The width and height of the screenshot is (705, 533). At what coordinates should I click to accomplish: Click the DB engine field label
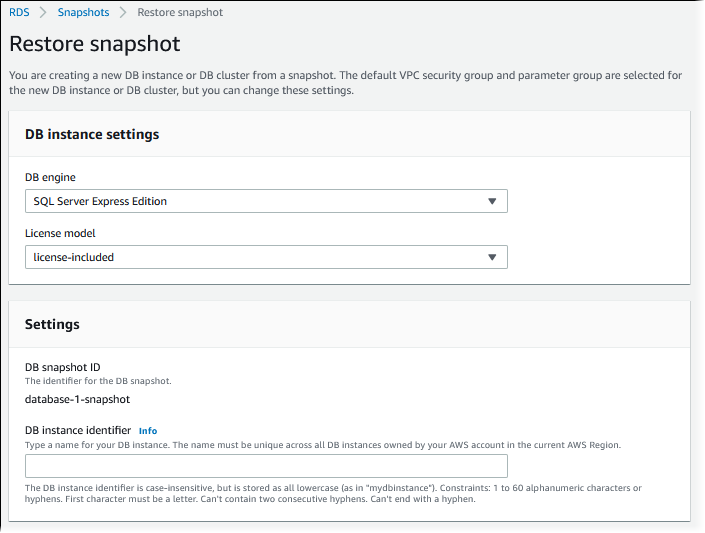coord(52,177)
